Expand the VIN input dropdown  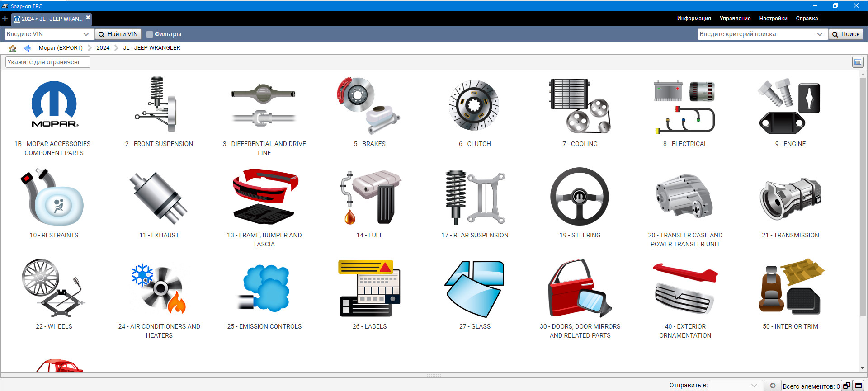[x=86, y=34]
